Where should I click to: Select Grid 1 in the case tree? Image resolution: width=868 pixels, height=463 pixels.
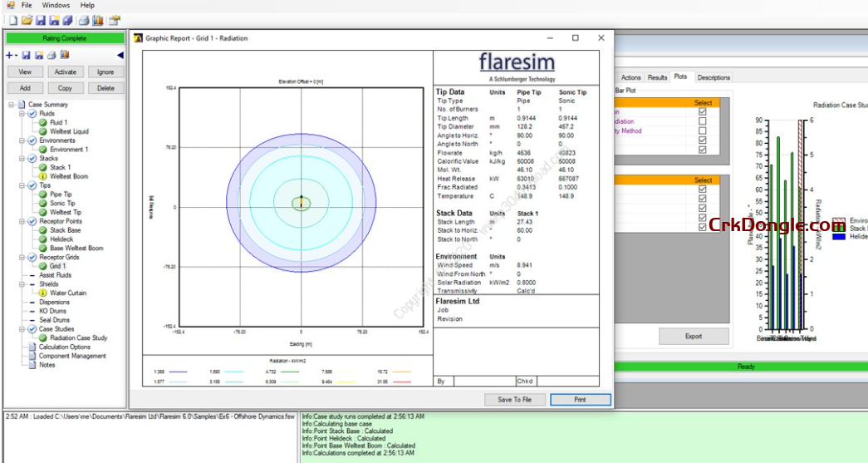[x=57, y=266]
